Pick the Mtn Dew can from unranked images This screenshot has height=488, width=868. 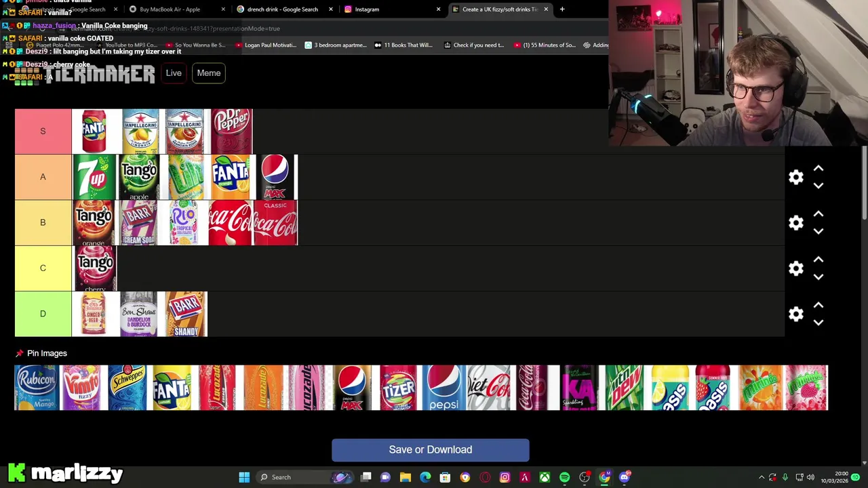tap(625, 388)
